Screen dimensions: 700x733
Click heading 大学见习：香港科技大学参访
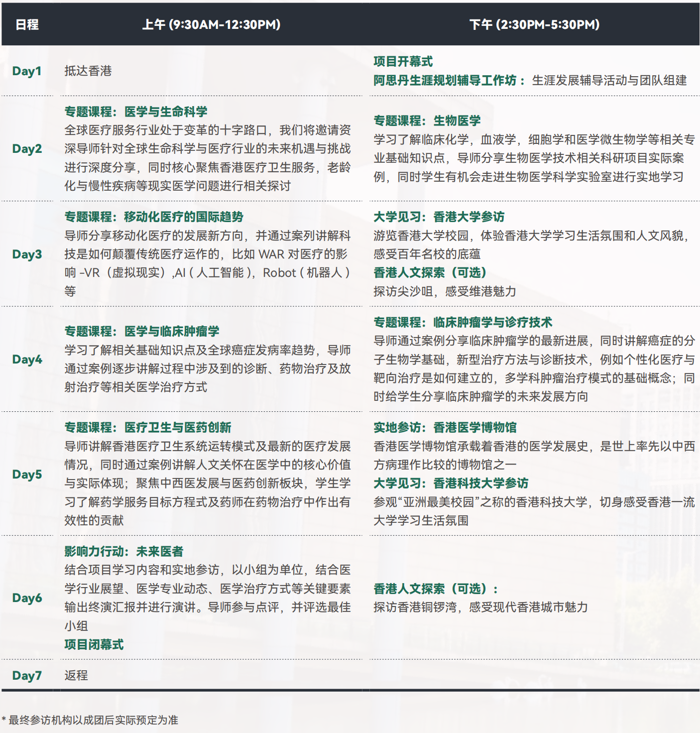pos(451,483)
